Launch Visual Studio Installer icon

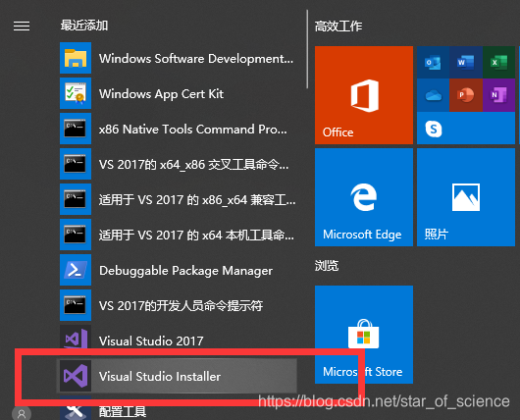click(76, 376)
